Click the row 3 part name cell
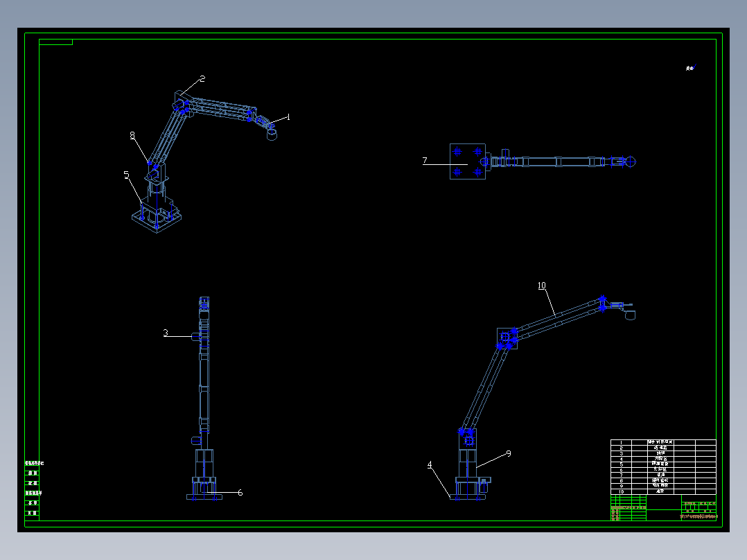 click(660, 453)
